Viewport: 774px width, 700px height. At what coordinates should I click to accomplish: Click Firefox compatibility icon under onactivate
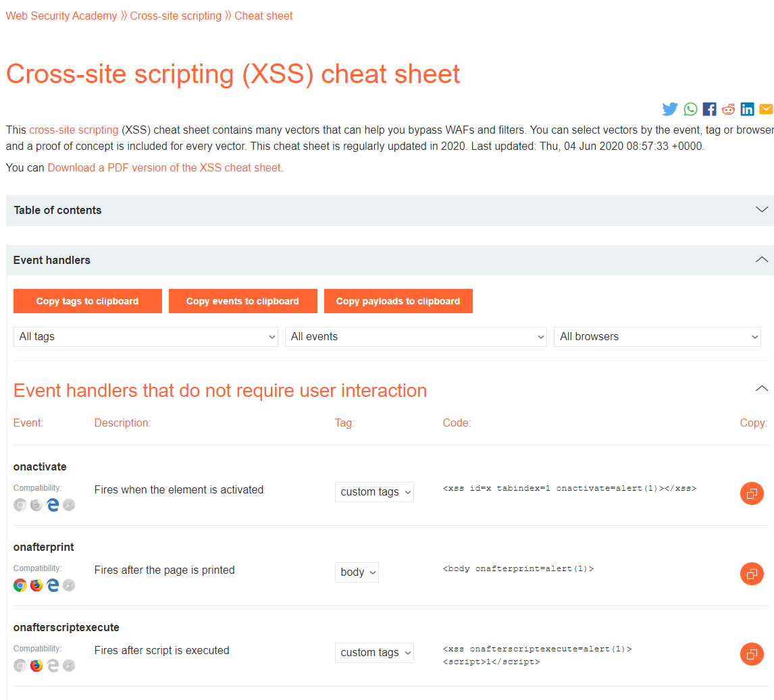pyautogui.click(x=36, y=505)
